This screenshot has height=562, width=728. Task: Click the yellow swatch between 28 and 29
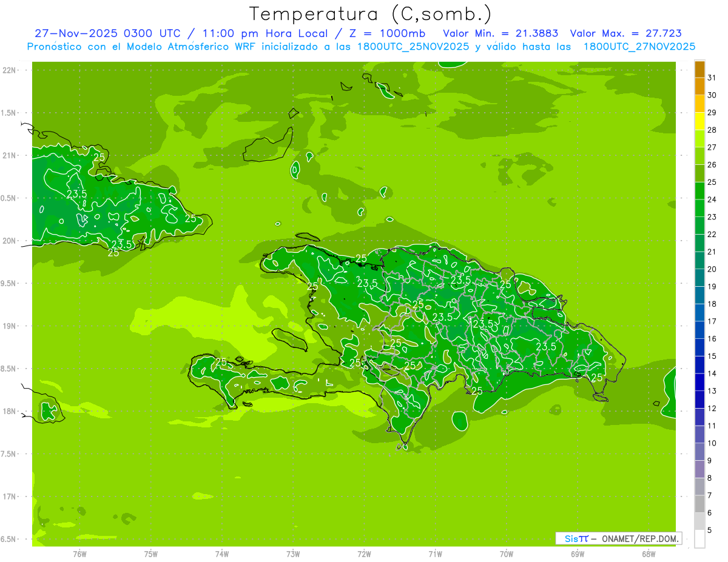[x=699, y=121]
